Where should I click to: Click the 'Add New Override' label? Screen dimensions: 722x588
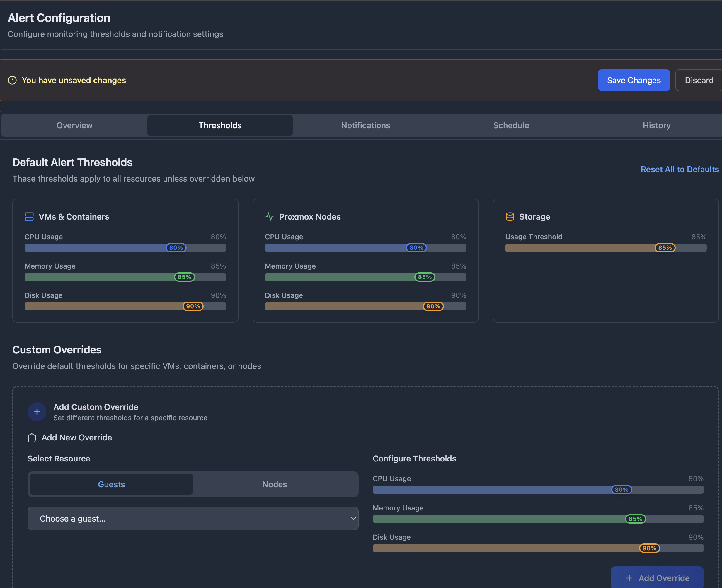pyautogui.click(x=76, y=437)
